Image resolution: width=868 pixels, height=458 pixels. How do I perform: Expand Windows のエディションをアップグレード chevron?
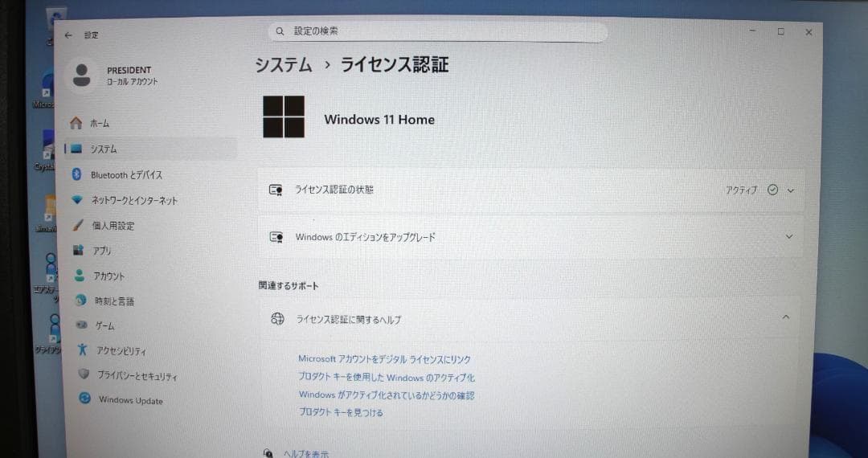click(x=789, y=237)
